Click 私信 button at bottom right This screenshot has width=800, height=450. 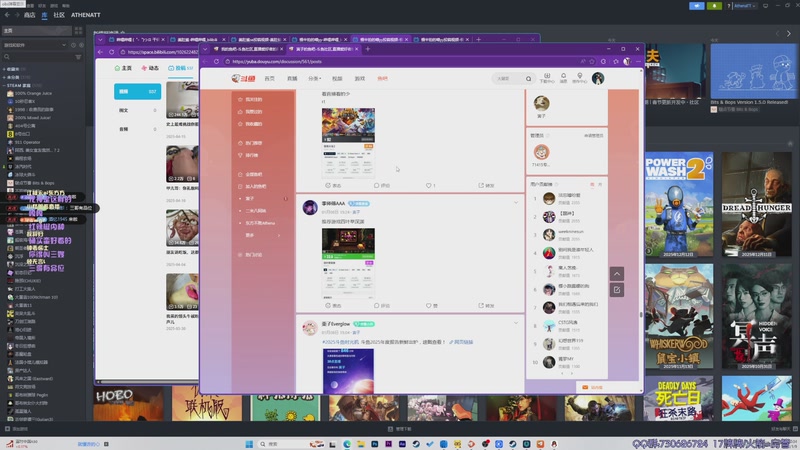point(593,387)
